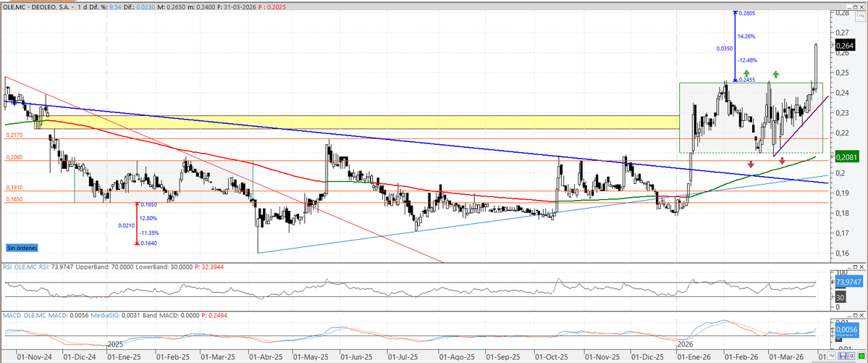Click the -12.48% projection label
868x363 pixels.
tap(747, 60)
